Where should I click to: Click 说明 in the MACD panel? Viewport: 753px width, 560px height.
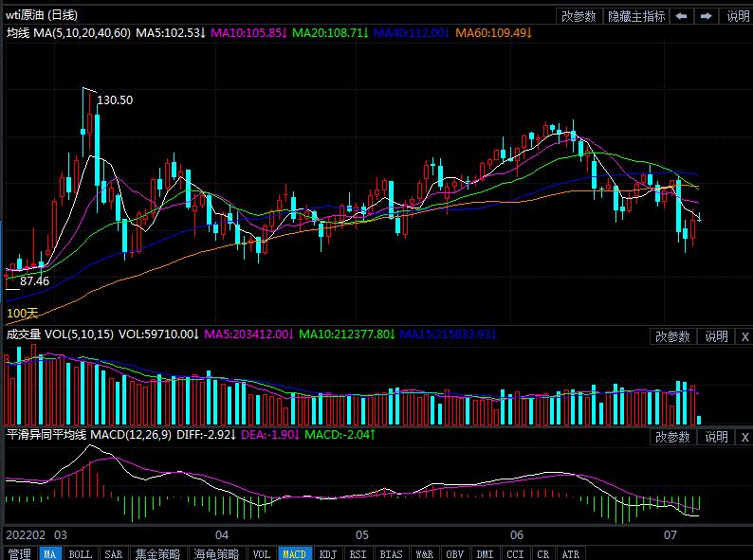coord(716,437)
